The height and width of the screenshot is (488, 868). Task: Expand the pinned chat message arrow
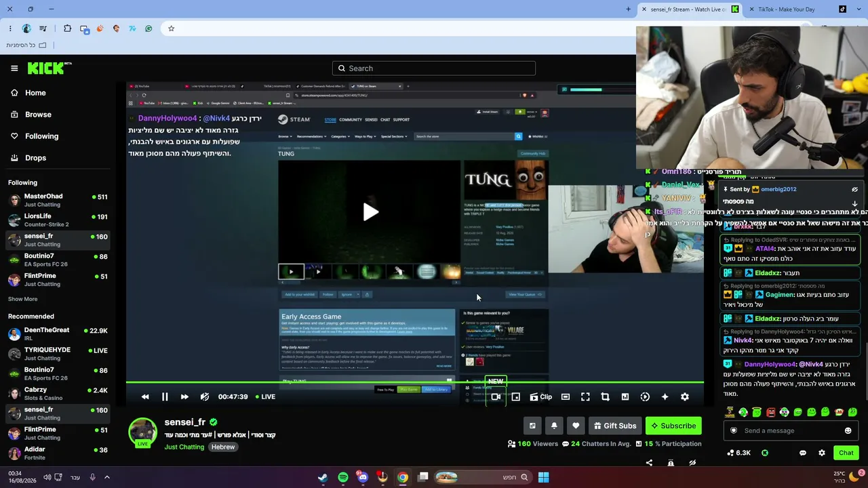(854, 203)
